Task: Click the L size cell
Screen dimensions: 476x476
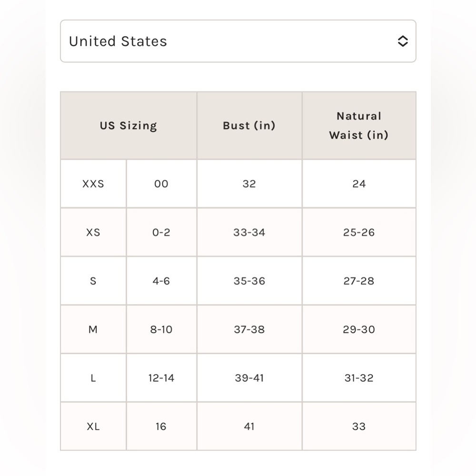Action: (x=93, y=378)
